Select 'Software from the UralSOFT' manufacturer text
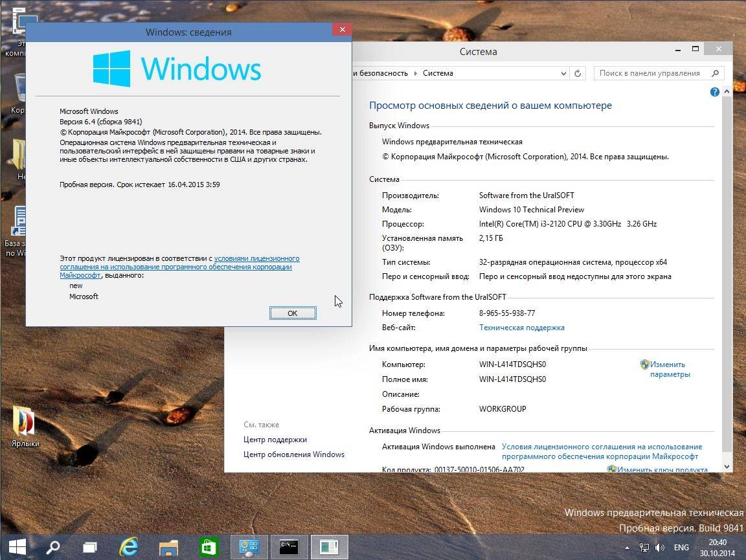The image size is (746, 560). 526,196
